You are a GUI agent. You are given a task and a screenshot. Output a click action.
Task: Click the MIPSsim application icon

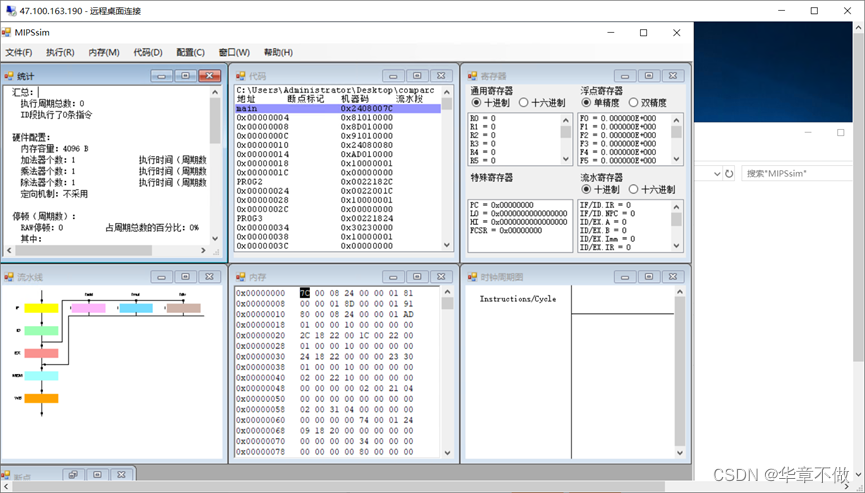pyautogui.click(x=7, y=33)
